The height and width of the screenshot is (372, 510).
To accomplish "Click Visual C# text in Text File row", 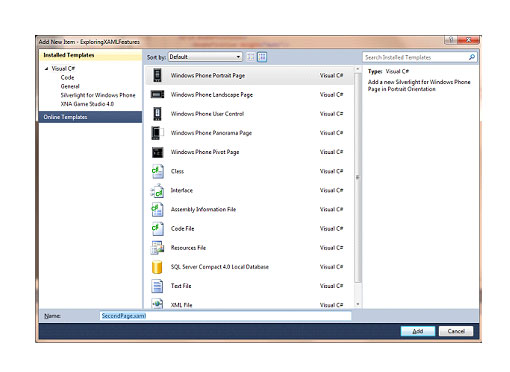I will click(x=331, y=286).
